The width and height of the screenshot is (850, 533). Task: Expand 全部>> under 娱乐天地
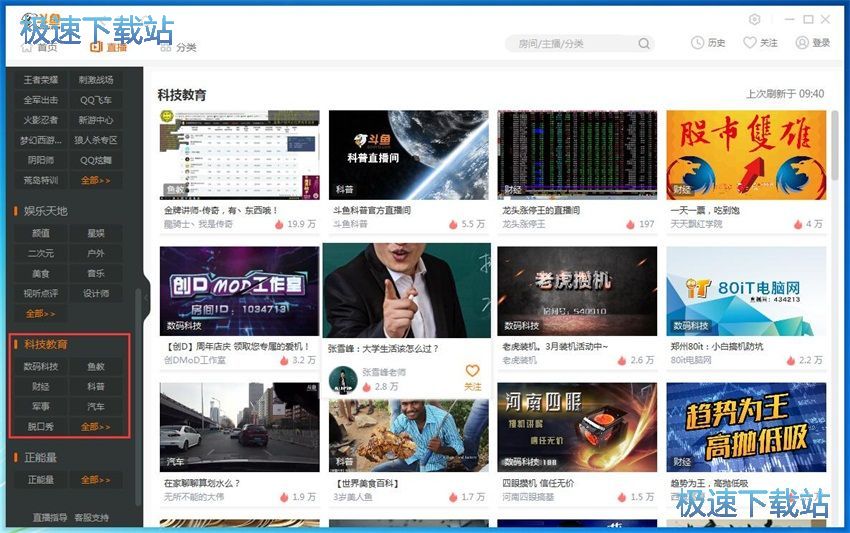pyautogui.click(x=41, y=314)
